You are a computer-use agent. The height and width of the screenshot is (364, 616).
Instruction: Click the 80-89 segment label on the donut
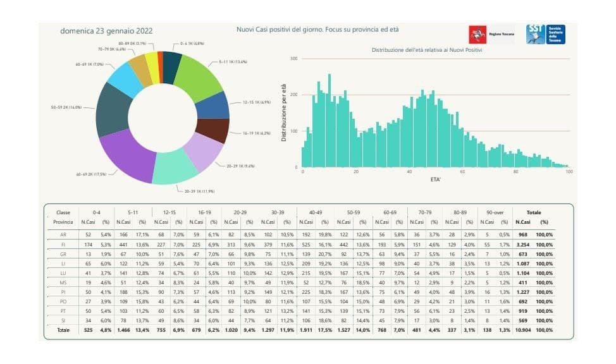pyautogui.click(x=132, y=42)
